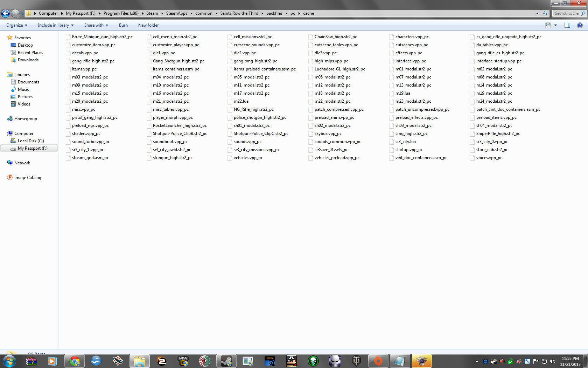Open the Documents library
Screen dimensions: 588x368
click(x=28, y=82)
